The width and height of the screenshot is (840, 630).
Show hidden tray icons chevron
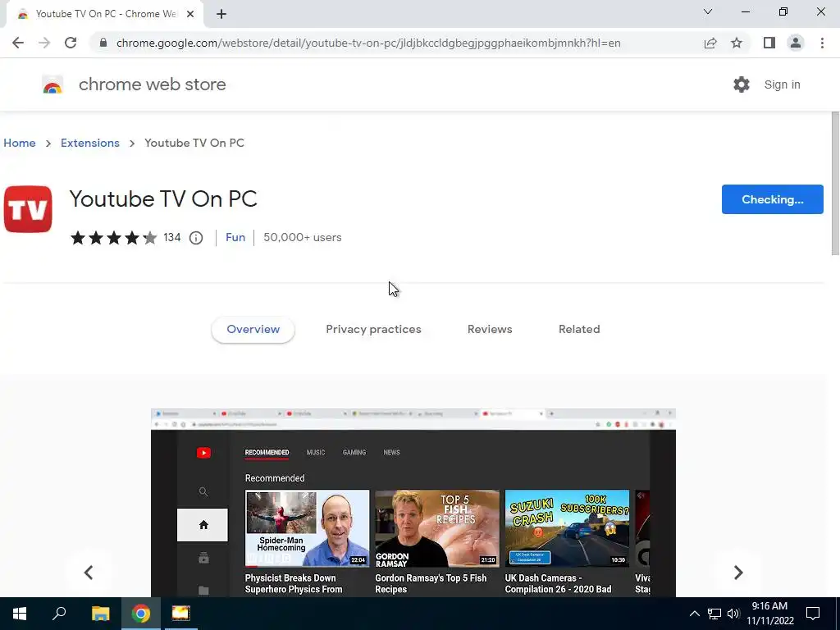click(x=694, y=614)
